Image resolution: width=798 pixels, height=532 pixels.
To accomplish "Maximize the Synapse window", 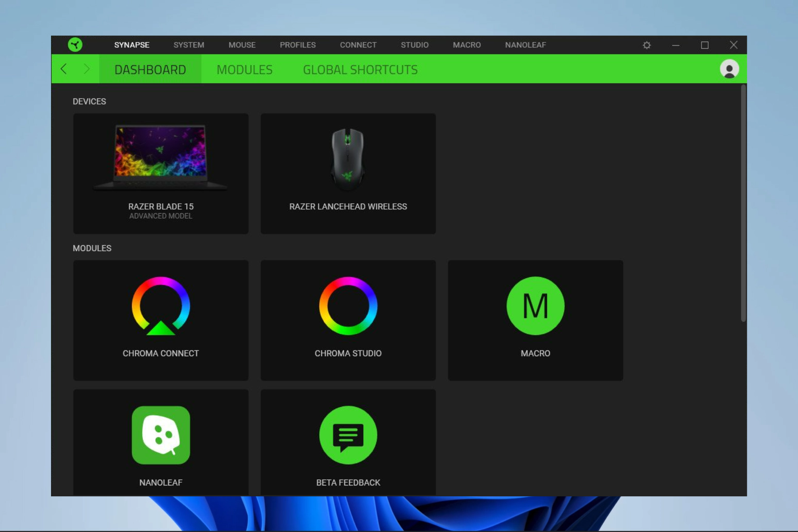I will click(705, 45).
